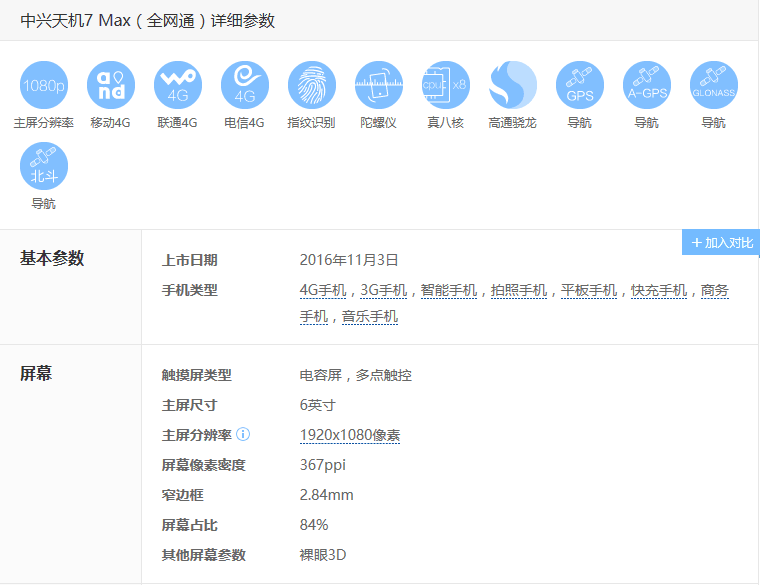Viewport: 760px width, 585px height.
Task: Click the 手机类型 label
Action: 190,290
